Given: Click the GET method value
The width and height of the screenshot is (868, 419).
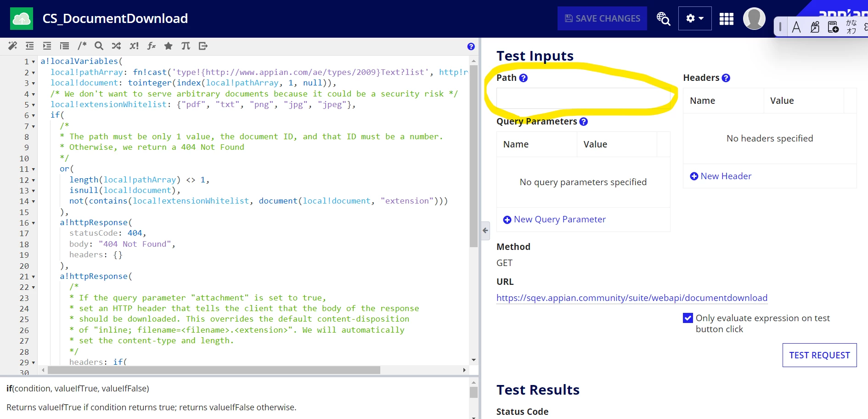Looking at the screenshot, I should [x=504, y=263].
